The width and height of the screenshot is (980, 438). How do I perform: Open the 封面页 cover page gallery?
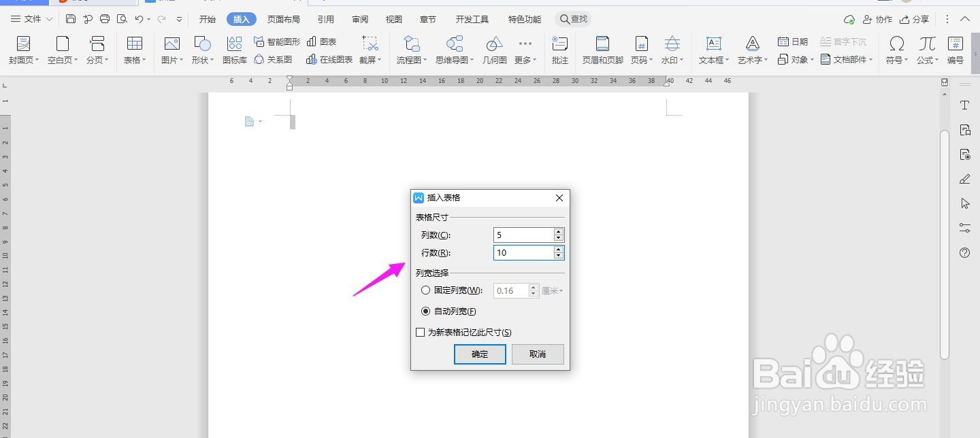click(x=24, y=50)
